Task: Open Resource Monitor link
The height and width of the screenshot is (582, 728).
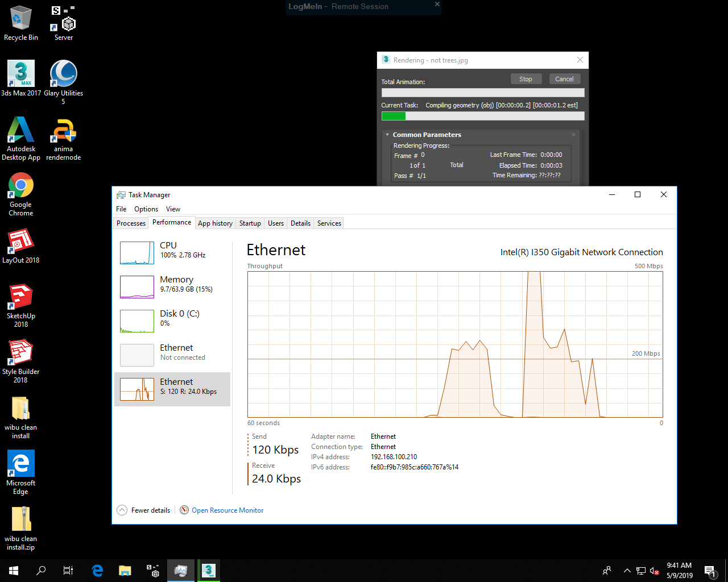Action: coord(227,510)
